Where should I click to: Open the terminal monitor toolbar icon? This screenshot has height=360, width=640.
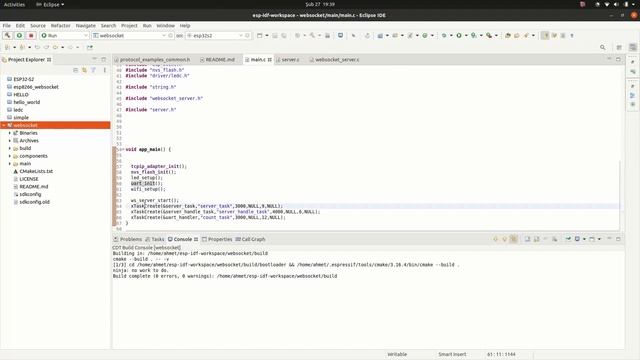click(340, 36)
